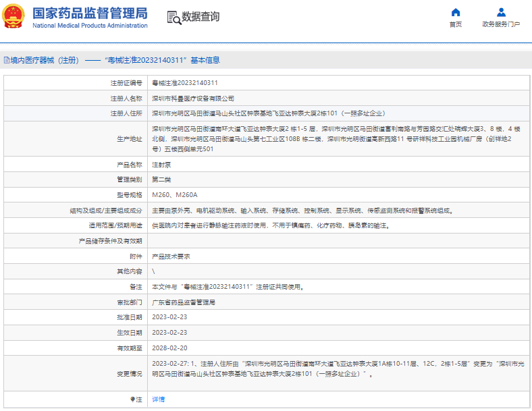Click the 注册证编号 row label

pyautogui.click(x=126, y=83)
